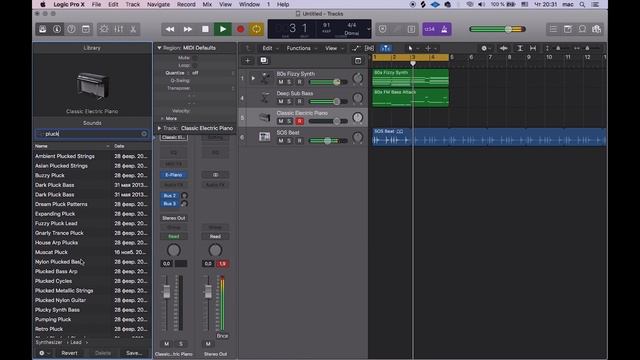
Task: Open the Library panel button
Action: click(42, 29)
